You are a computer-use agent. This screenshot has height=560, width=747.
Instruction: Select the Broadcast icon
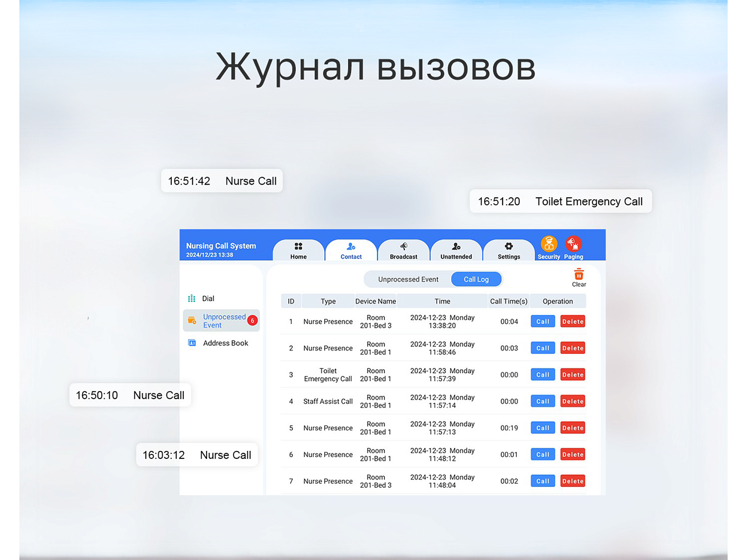pos(404,246)
